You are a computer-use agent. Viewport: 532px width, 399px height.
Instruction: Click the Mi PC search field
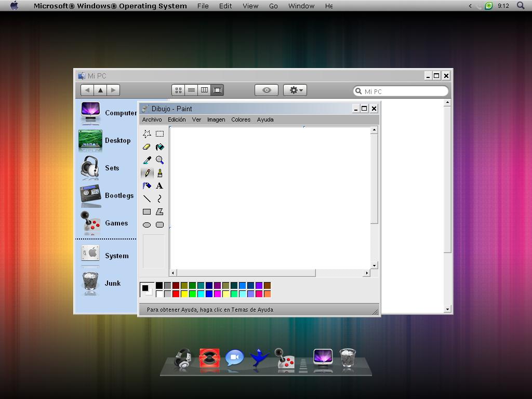point(401,91)
